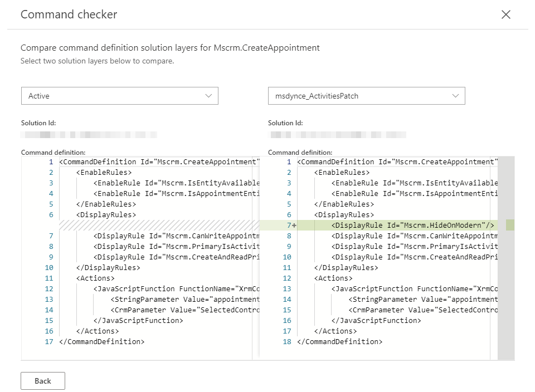Click left pane </EnableRules> closing tag
535x392 pixels.
pos(106,204)
